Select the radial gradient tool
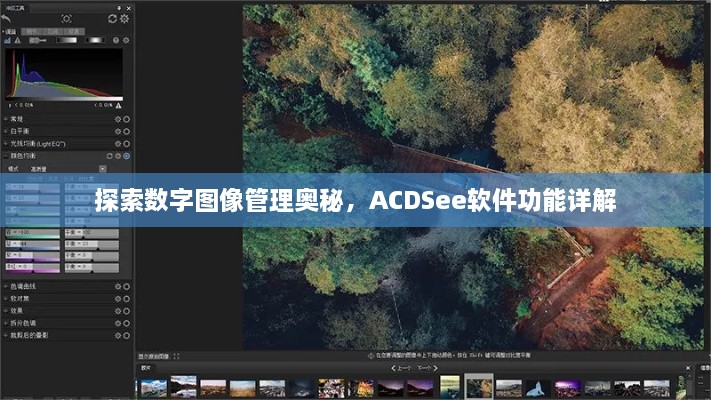The height and width of the screenshot is (400, 711). 95,40
